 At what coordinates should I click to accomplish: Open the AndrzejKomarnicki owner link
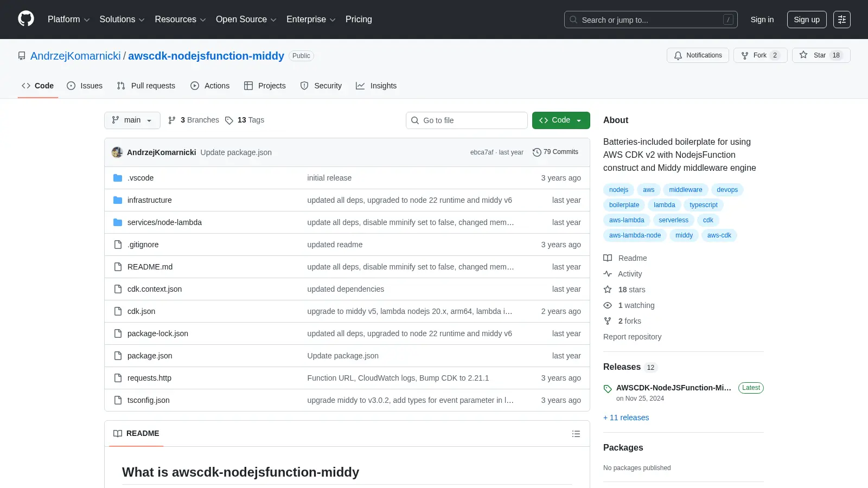(x=75, y=56)
